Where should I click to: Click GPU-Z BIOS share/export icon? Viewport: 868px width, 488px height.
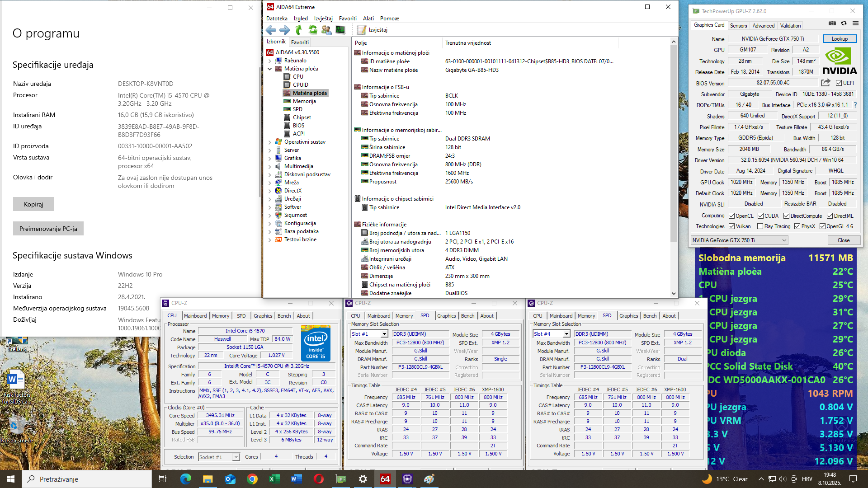point(826,83)
